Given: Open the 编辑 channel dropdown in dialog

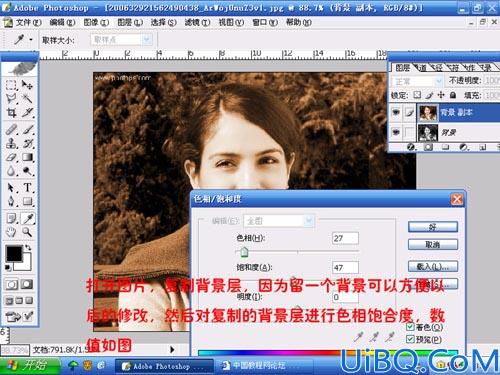Looking at the screenshot, I should point(279,221).
